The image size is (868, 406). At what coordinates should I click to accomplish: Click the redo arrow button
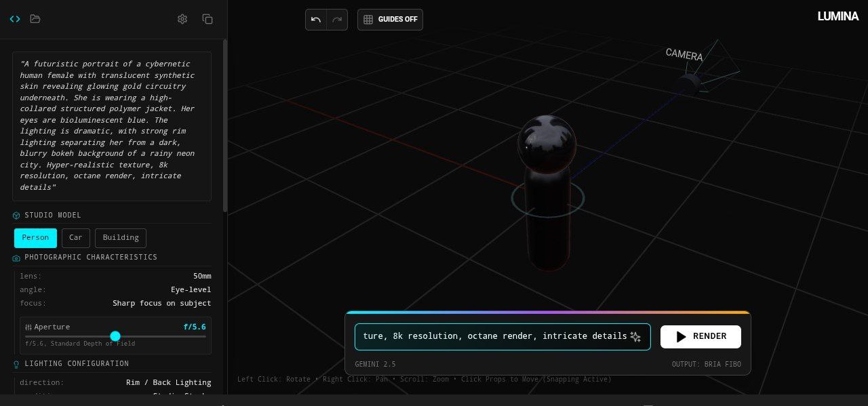click(337, 20)
